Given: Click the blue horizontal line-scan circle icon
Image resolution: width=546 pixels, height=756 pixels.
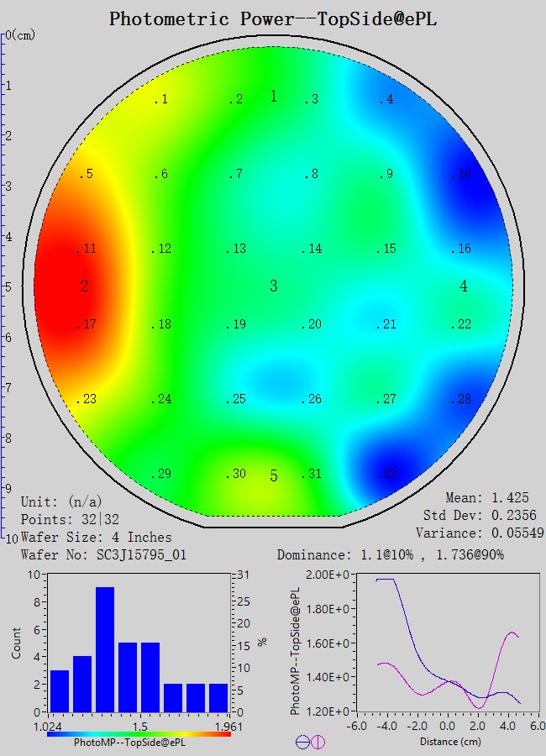Looking at the screenshot, I should (x=302, y=742).
